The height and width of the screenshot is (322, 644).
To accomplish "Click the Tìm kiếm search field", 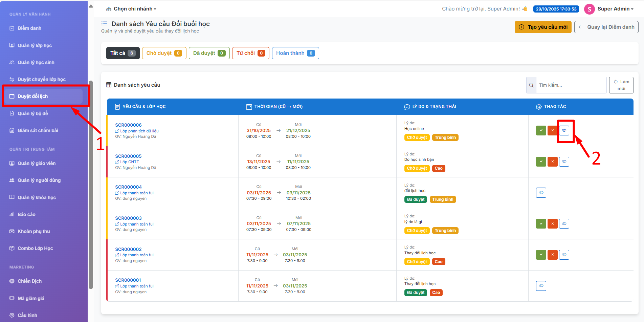I will coord(571,85).
